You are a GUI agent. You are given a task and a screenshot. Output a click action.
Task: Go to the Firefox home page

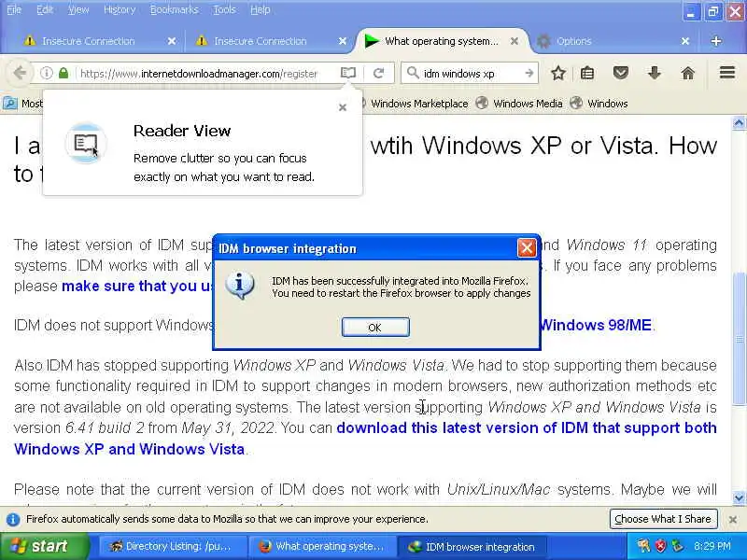tap(687, 73)
